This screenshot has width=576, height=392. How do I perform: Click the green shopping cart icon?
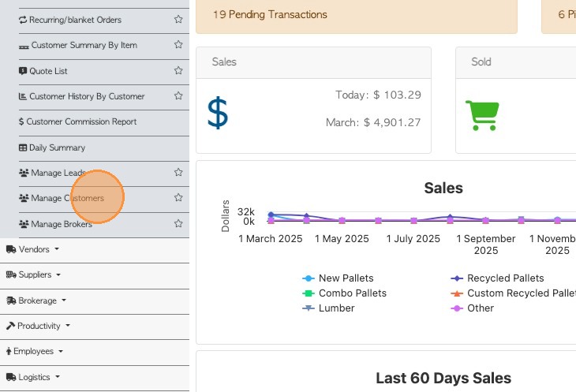click(481, 115)
